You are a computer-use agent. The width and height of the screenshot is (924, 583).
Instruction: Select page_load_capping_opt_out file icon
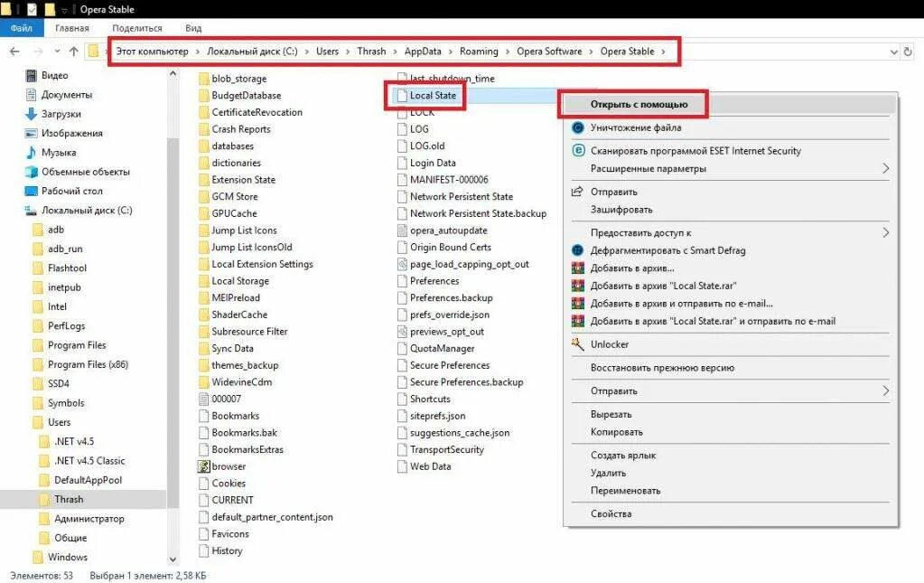[403, 264]
